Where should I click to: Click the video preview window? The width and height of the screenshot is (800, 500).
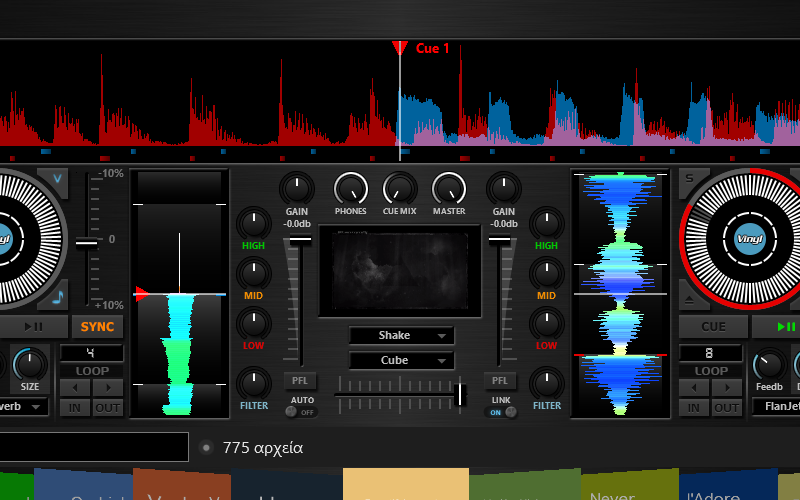[x=400, y=270]
